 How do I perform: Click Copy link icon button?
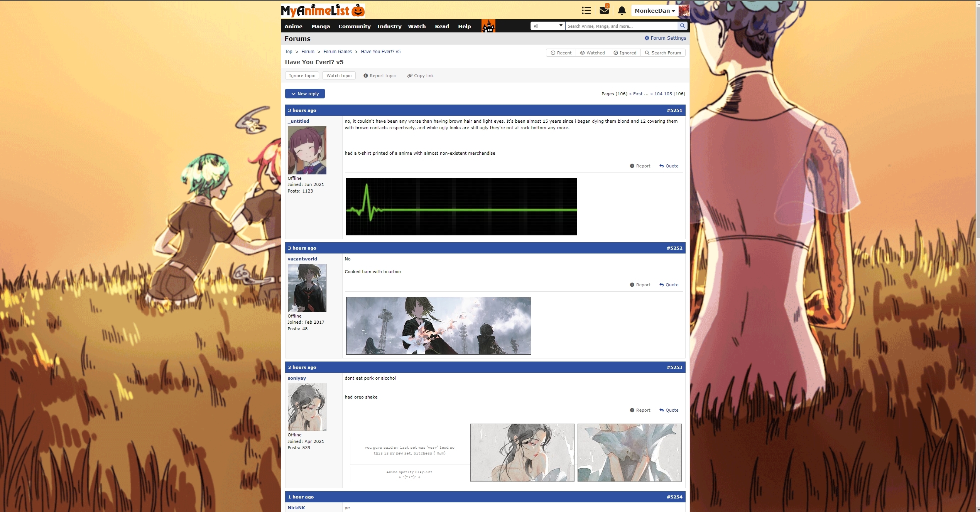click(421, 76)
